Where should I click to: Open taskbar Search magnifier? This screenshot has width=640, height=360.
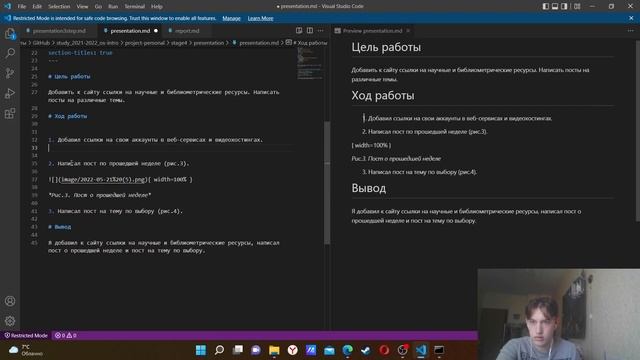click(x=219, y=350)
